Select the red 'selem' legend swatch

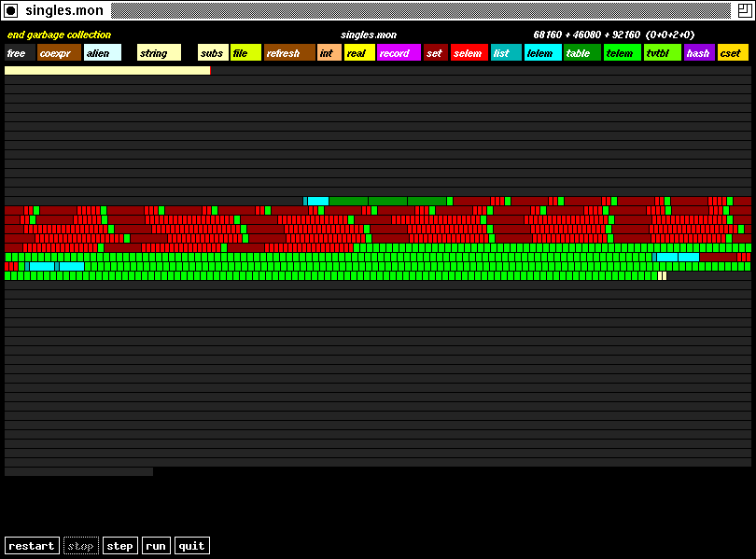coord(469,53)
